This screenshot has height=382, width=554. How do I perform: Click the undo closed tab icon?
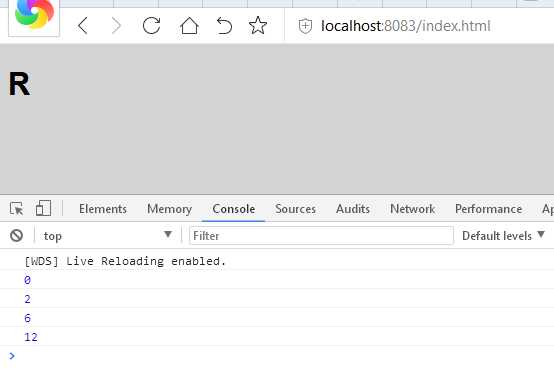pos(224,26)
